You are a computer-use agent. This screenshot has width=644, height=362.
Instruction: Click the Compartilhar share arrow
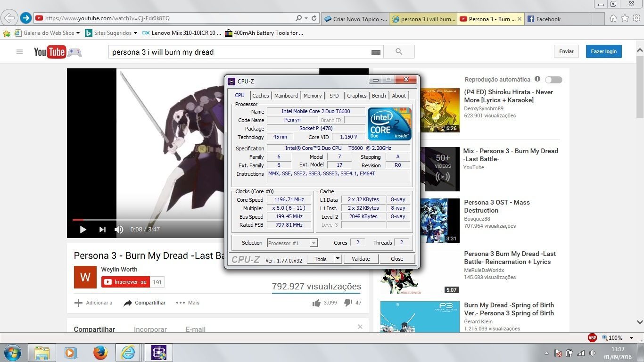128,303
